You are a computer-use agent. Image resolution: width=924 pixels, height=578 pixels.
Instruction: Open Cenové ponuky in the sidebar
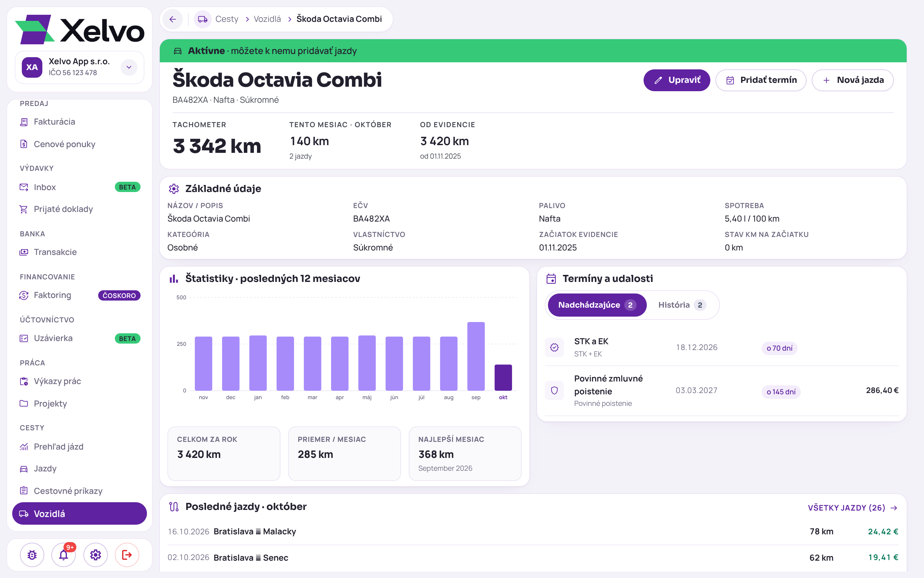pyautogui.click(x=80, y=144)
